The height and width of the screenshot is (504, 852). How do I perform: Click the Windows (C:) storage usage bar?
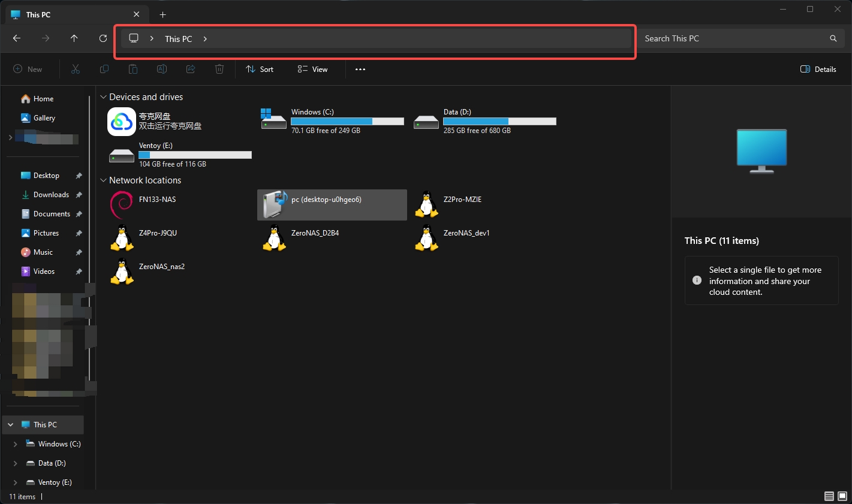click(x=348, y=122)
